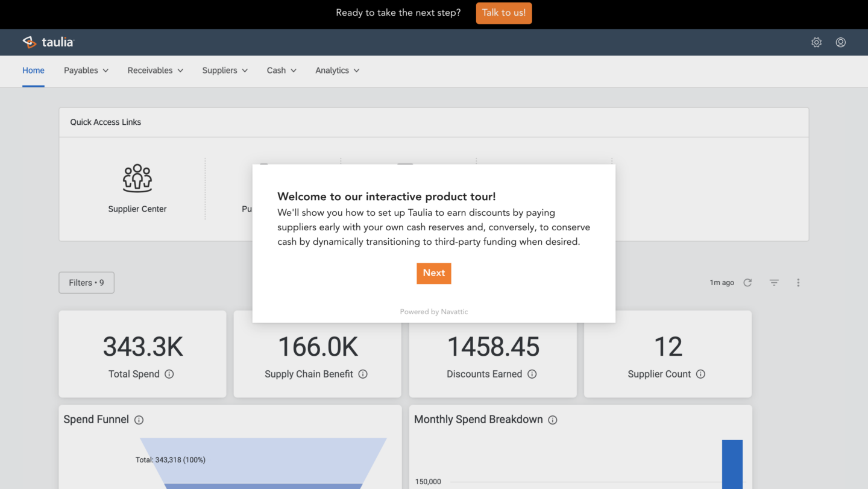View the Supply Chain Benefit info icon
This screenshot has width=868, height=489.
click(x=363, y=374)
